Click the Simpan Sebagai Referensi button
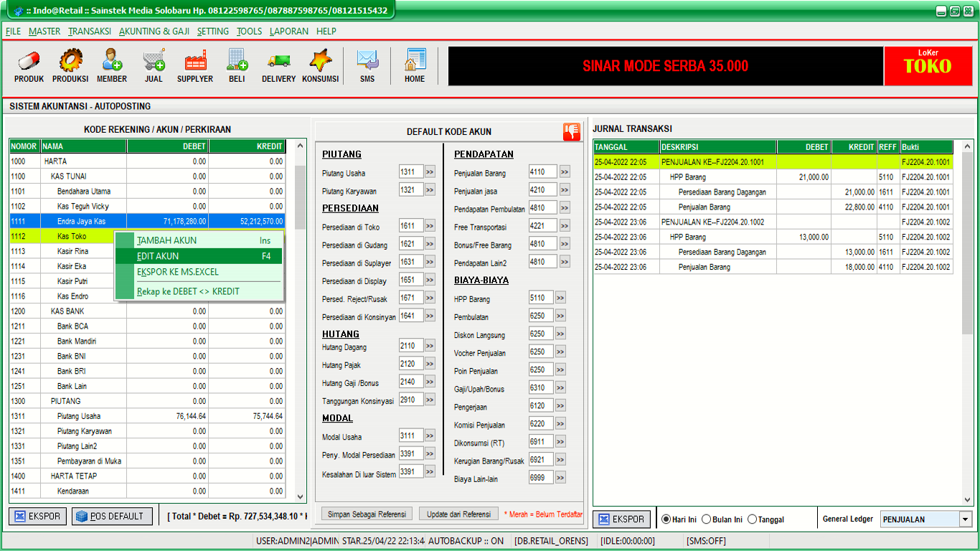 point(367,514)
